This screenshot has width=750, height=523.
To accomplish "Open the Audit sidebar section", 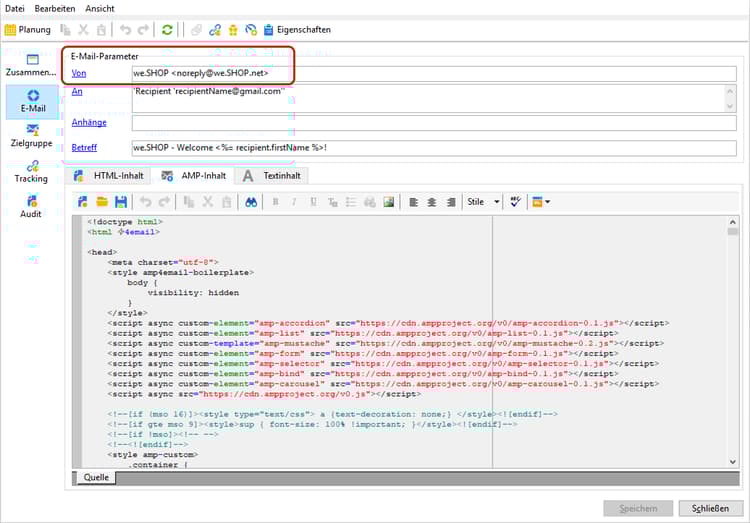I will [32, 206].
